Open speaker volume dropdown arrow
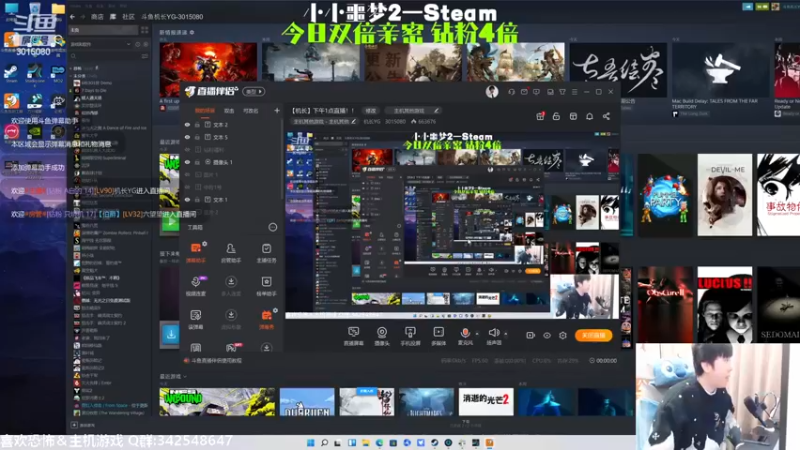Screen dimensions: 800x450 pos(506,334)
